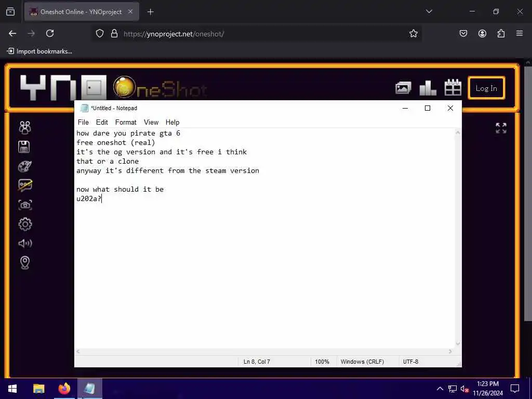The height and width of the screenshot is (399, 532).
Task: Click Notepad horizontal scrollbar right arrow
Action: point(450,352)
